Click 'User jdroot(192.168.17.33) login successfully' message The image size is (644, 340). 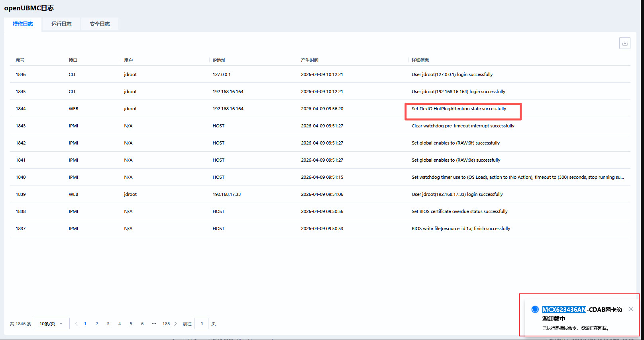tap(457, 194)
